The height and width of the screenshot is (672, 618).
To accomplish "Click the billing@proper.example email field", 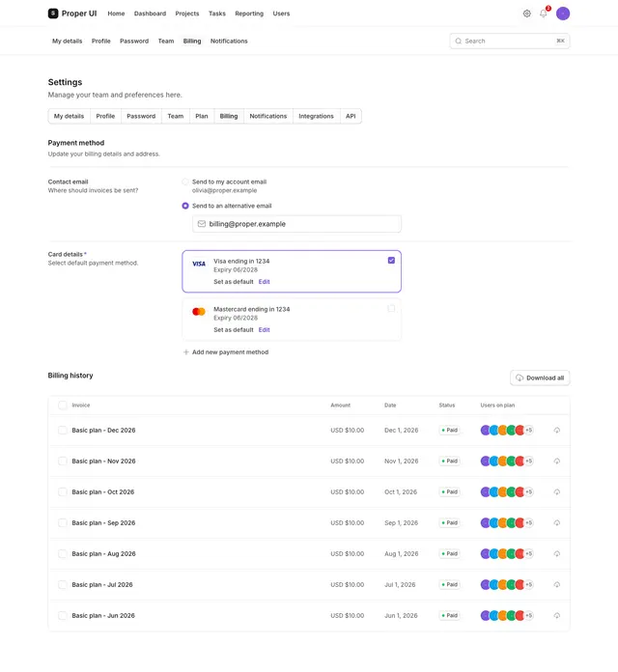I will (x=296, y=224).
